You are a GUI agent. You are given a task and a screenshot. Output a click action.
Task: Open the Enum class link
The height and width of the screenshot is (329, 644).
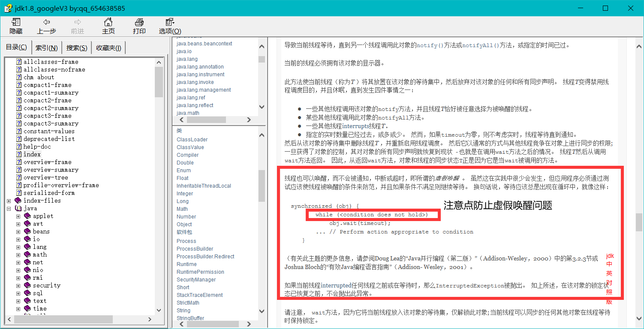(x=184, y=170)
